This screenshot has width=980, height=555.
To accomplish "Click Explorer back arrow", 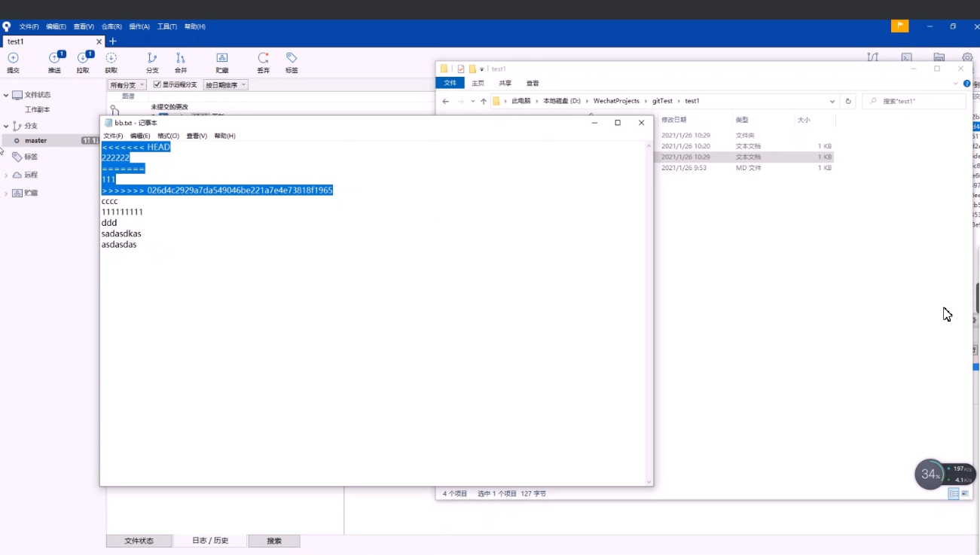I will 446,101.
